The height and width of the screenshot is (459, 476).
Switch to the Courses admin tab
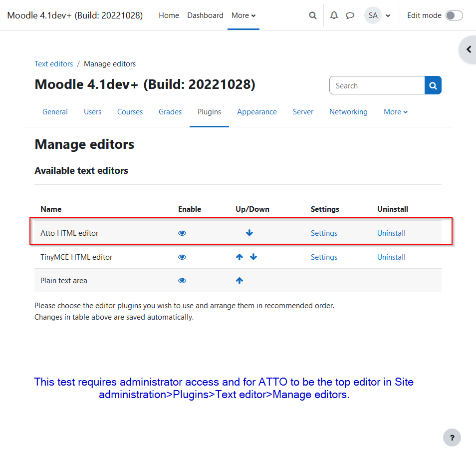click(x=130, y=112)
